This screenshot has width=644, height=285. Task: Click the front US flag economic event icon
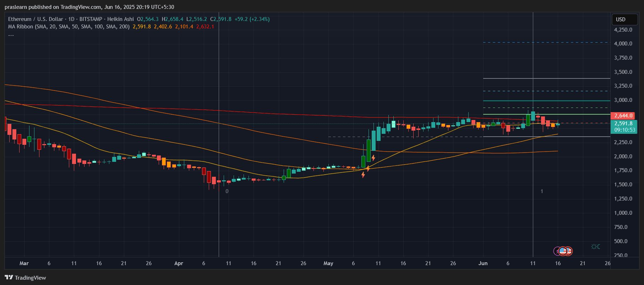pos(563,251)
